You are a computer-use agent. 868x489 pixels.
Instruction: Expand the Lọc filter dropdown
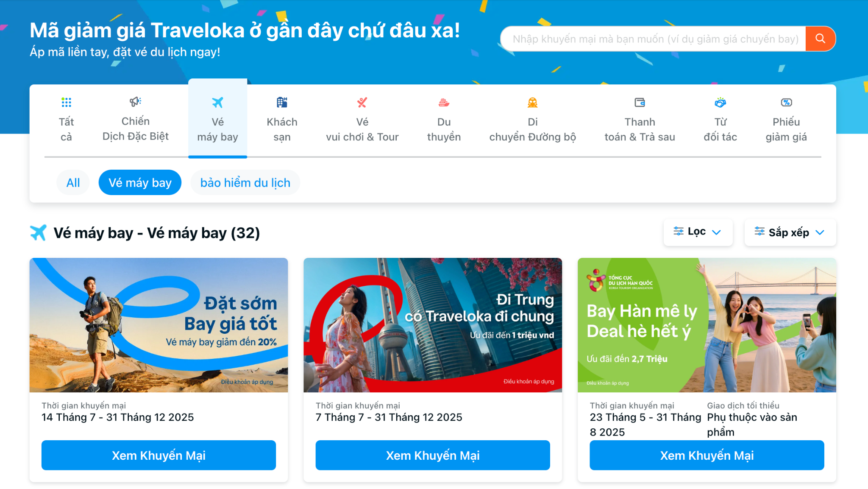[698, 232]
